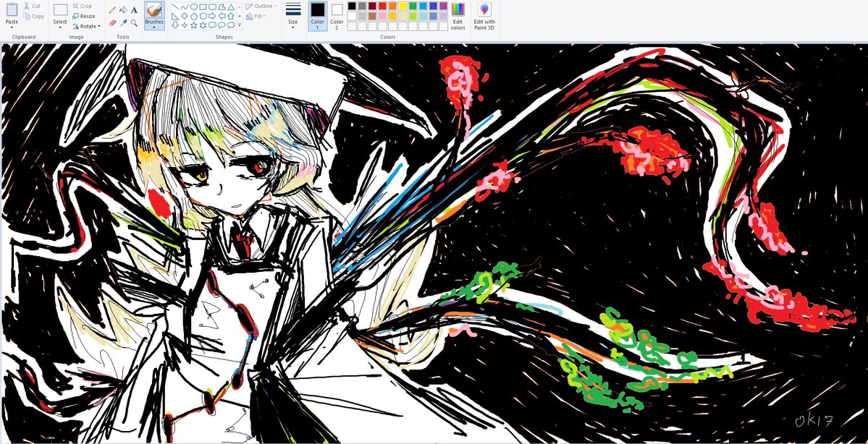Choose the purple palette swatch
The image size is (868, 444).
[443, 6]
